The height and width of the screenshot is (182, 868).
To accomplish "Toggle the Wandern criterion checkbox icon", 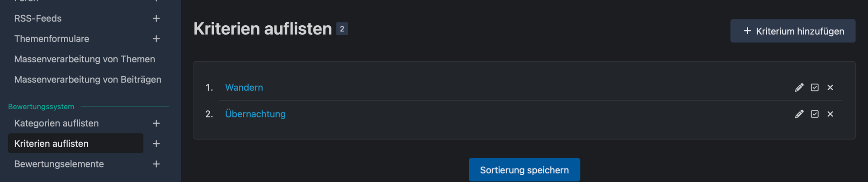I will [x=815, y=88].
